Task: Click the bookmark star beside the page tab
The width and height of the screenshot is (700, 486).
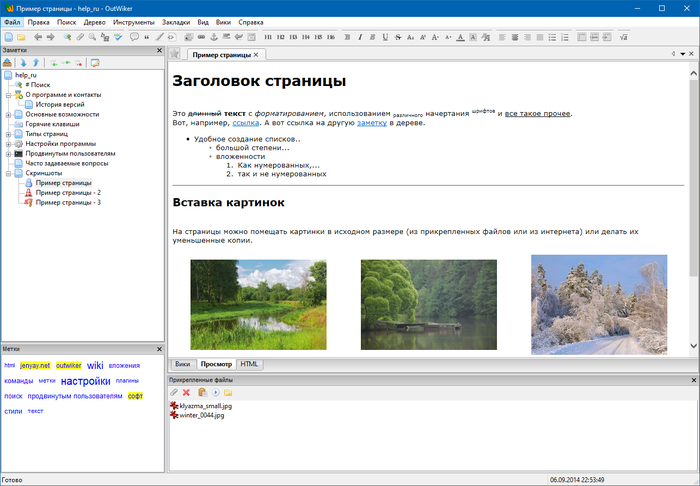Action: (174, 54)
